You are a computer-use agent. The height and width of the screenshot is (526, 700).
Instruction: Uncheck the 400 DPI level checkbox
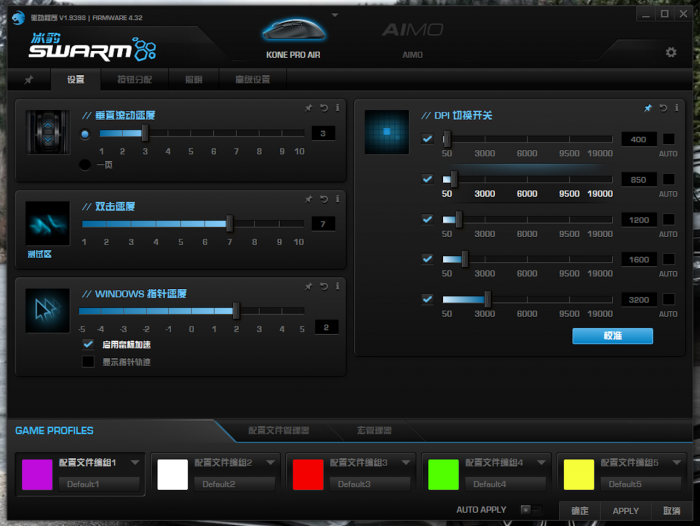click(x=428, y=139)
